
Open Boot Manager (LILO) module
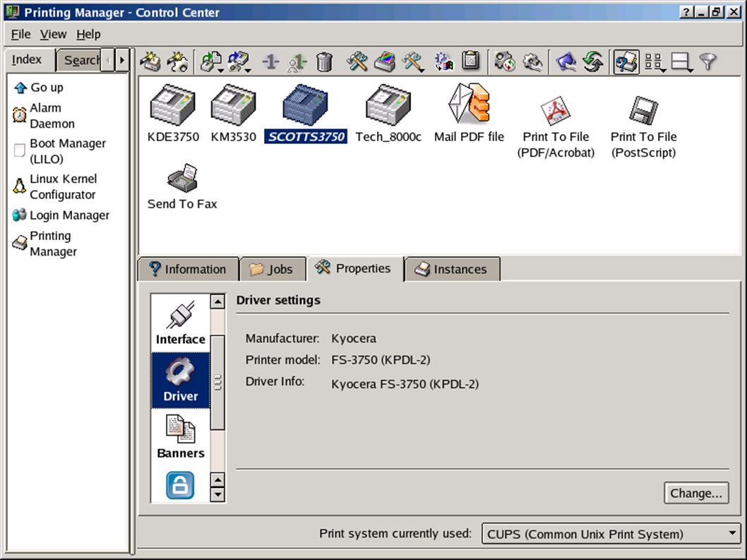59,151
